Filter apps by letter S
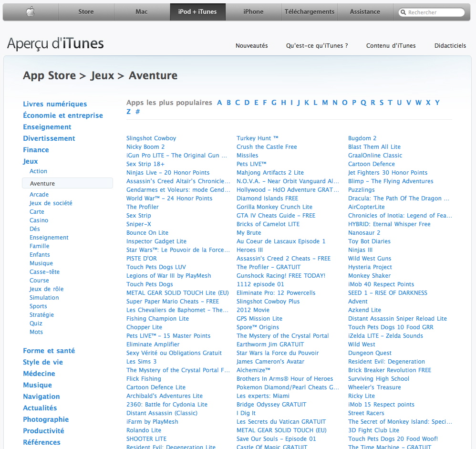The width and height of the screenshot is (476, 449). (382, 103)
